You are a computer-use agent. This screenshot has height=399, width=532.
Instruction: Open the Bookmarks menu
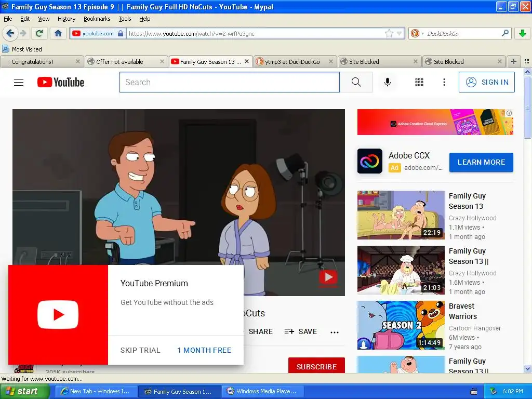(97, 19)
